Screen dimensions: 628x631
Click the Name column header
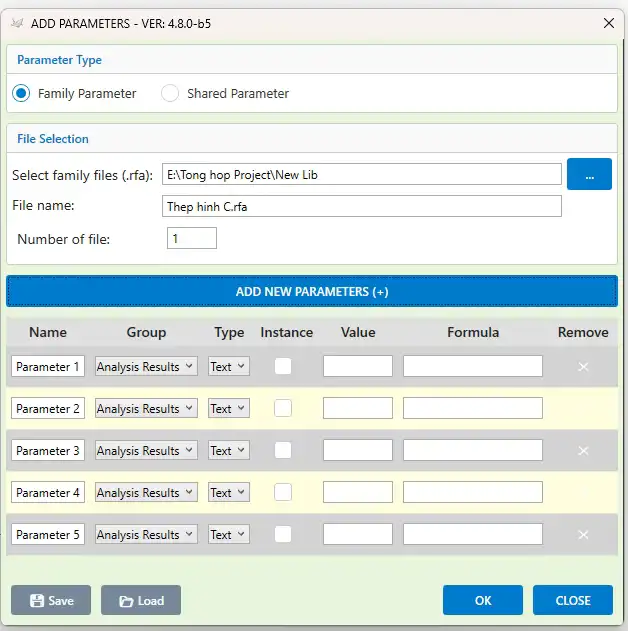tap(48, 332)
